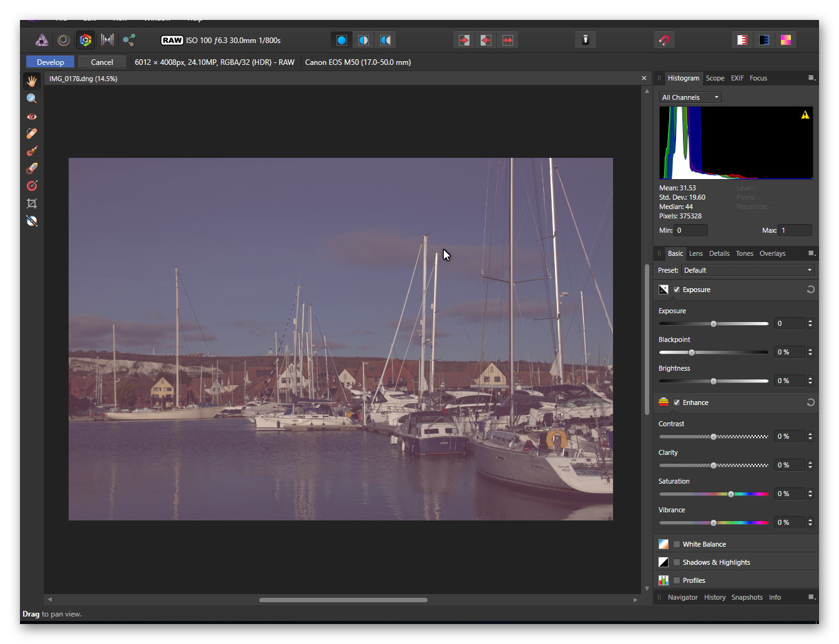Image resolution: width=839 pixels, height=644 pixels.
Task: Show clipped highlights overlay
Action: point(742,41)
